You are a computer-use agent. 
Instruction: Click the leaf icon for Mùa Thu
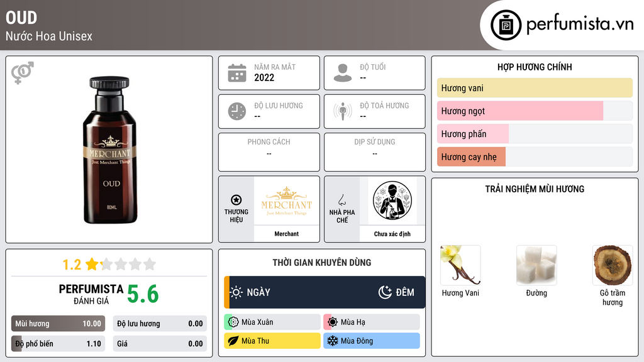click(233, 341)
